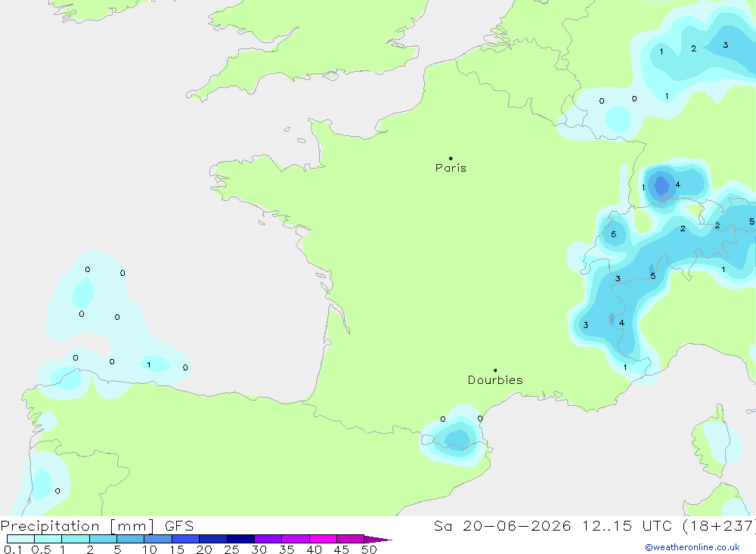756x554 pixels.
Task: Click the Dourbies city label
Action: (x=495, y=380)
